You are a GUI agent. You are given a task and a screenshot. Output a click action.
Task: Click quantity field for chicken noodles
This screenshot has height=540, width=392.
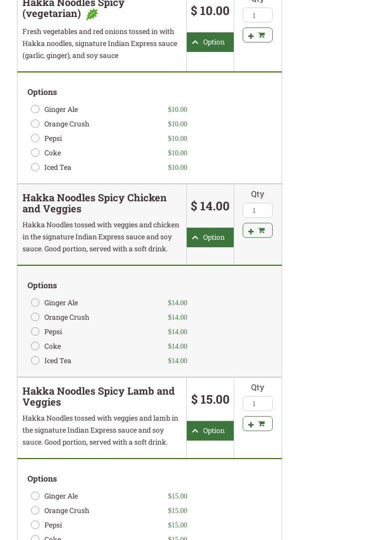tap(257, 210)
